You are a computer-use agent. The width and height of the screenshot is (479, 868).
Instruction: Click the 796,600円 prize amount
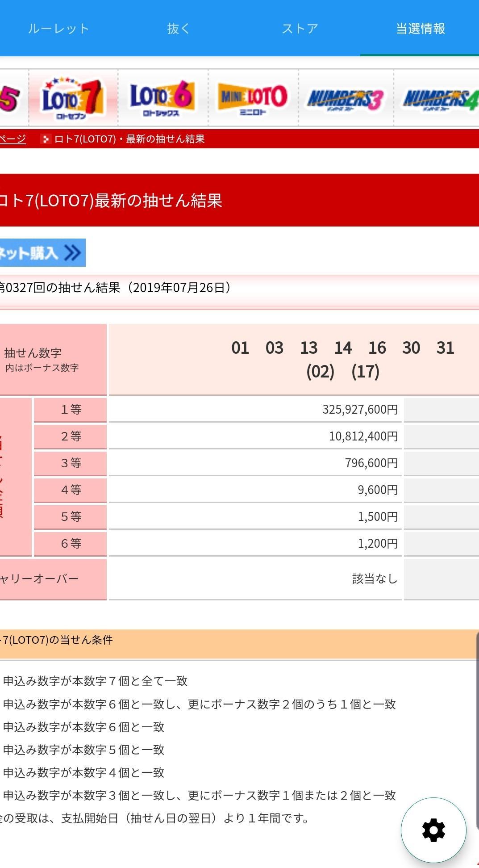(371, 463)
